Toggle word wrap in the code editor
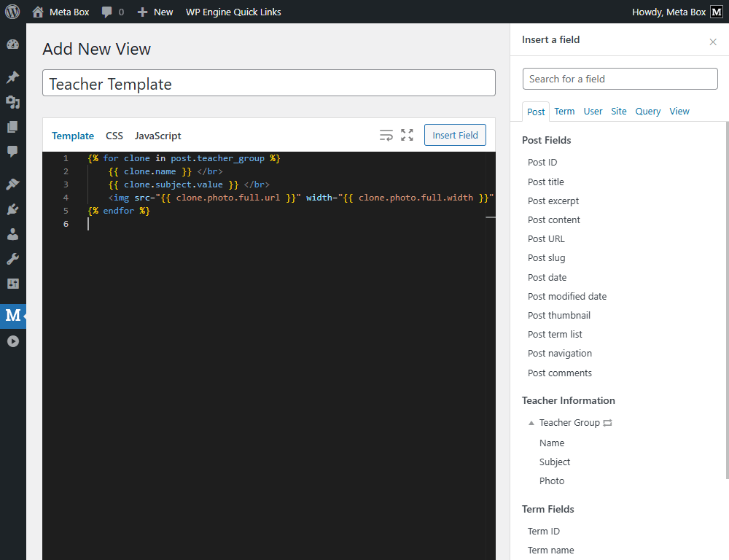This screenshot has width=729, height=560. 386,135
